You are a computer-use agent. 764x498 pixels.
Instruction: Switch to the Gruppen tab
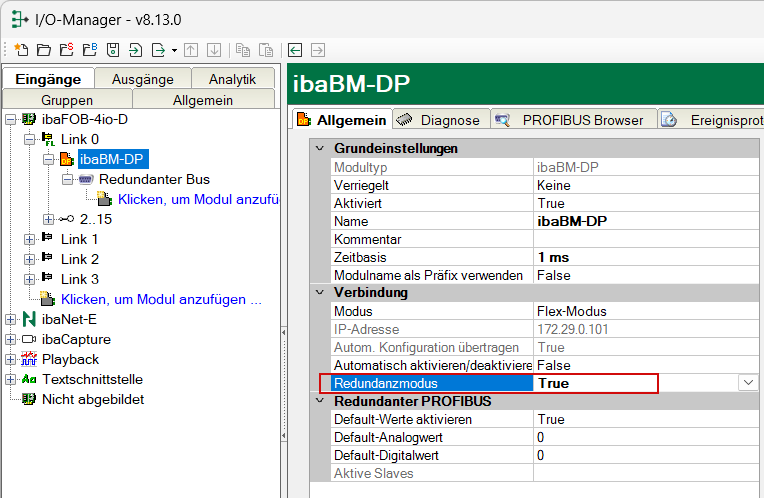pos(67,100)
